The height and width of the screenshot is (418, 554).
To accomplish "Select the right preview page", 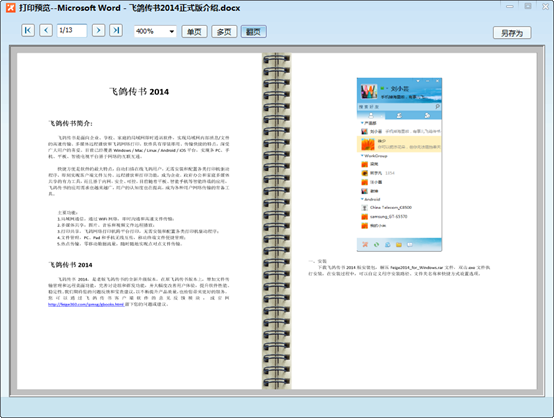I will [414, 221].
